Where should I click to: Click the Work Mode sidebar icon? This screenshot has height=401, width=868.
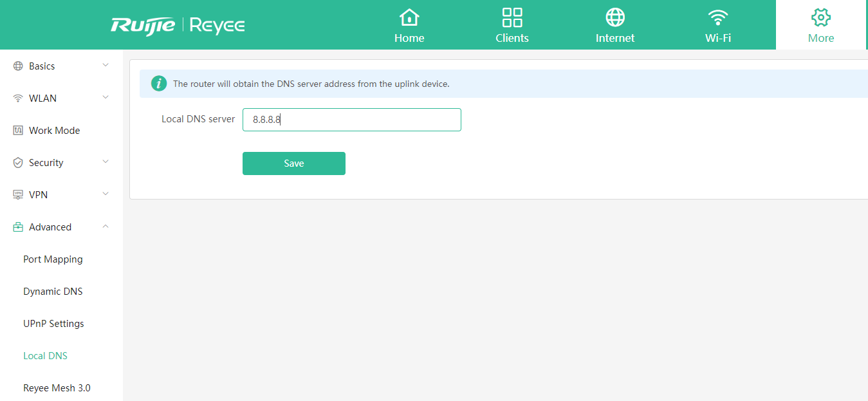click(18, 131)
